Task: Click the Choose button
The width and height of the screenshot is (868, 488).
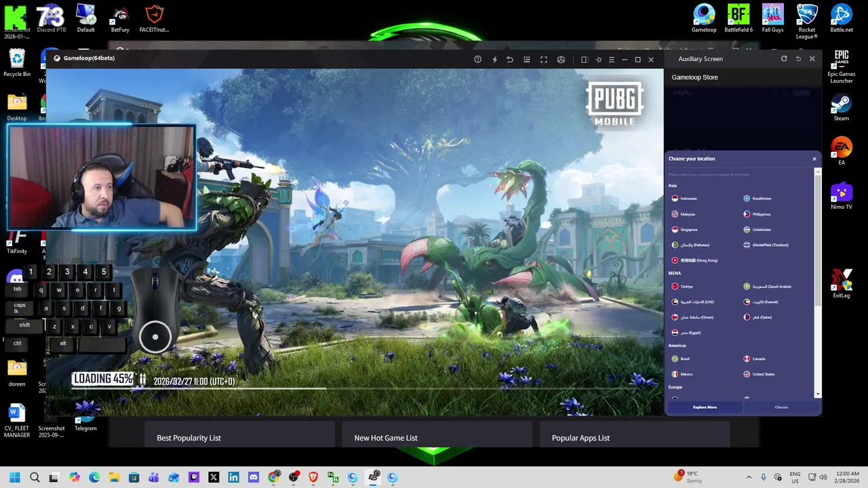Action: tap(781, 407)
